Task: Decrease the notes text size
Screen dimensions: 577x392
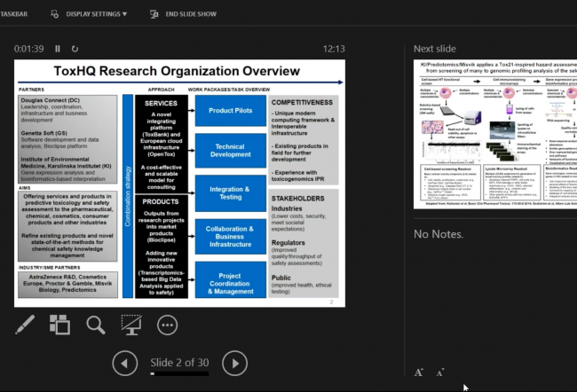Action: click(440, 372)
